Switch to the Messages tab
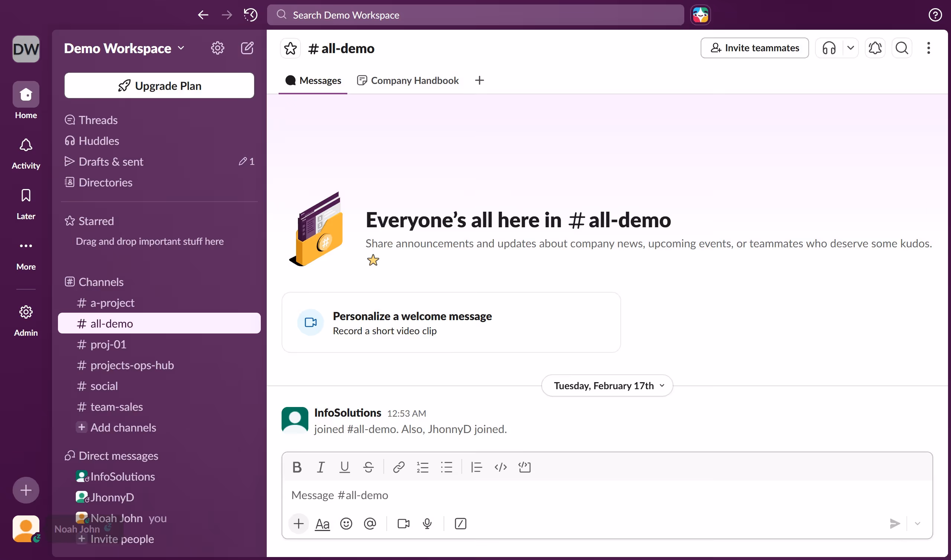The image size is (951, 560). pos(313,80)
